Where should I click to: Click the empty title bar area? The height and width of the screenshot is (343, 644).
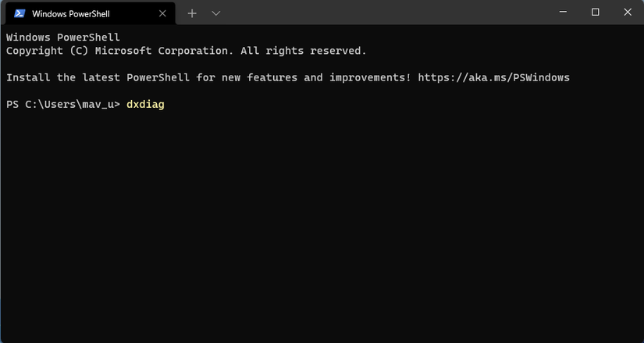tap(375, 13)
